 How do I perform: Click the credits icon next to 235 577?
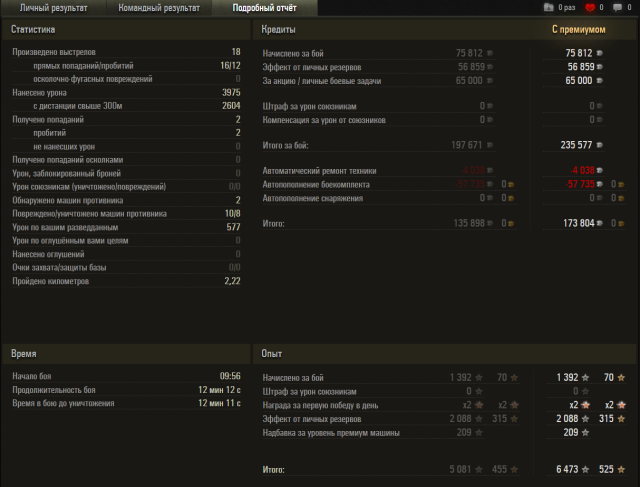[x=601, y=145]
